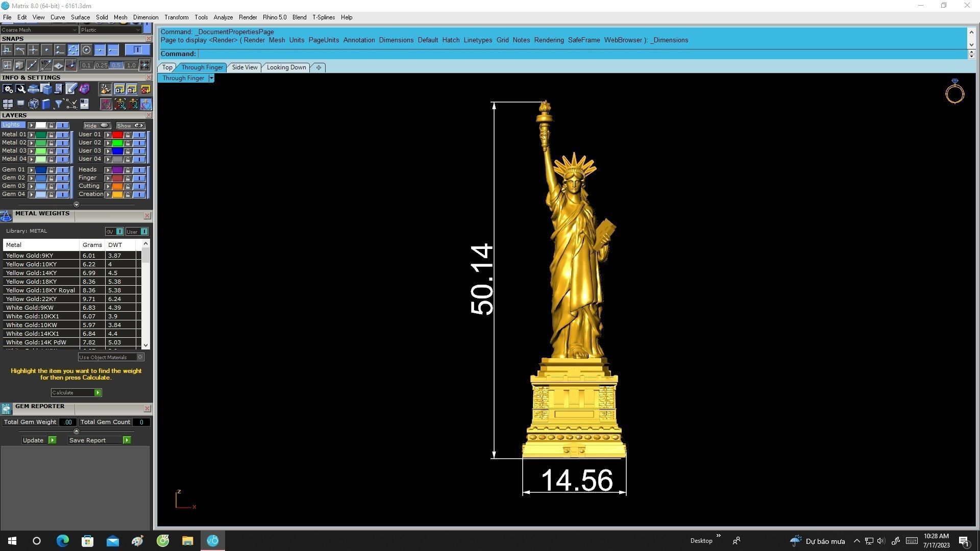The height and width of the screenshot is (551, 980).
Task: Toggle the Point snap icon
Action: coord(46,50)
